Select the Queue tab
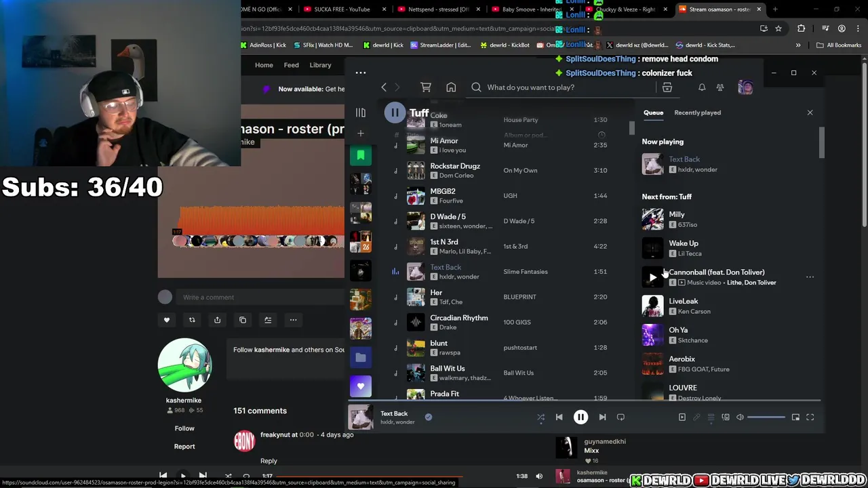 [x=653, y=113]
